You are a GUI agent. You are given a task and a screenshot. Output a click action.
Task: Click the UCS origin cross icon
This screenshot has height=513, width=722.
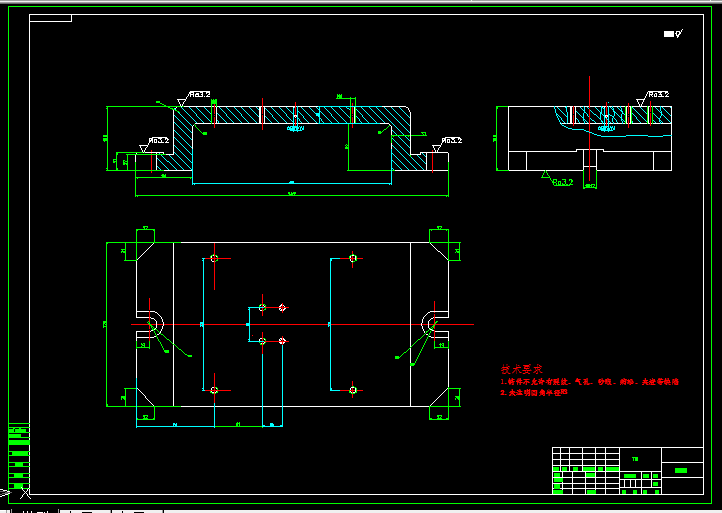coord(25,493)
